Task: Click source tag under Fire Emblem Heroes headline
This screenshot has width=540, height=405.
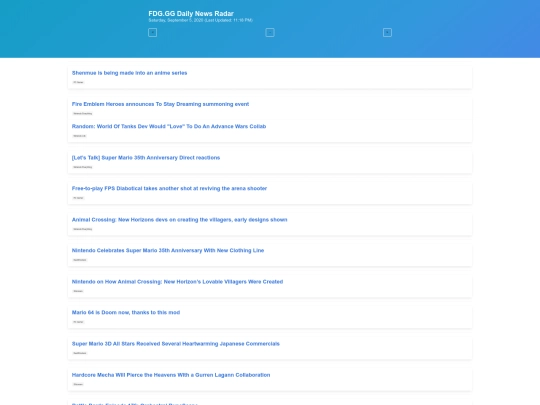Action: (83, 113)
